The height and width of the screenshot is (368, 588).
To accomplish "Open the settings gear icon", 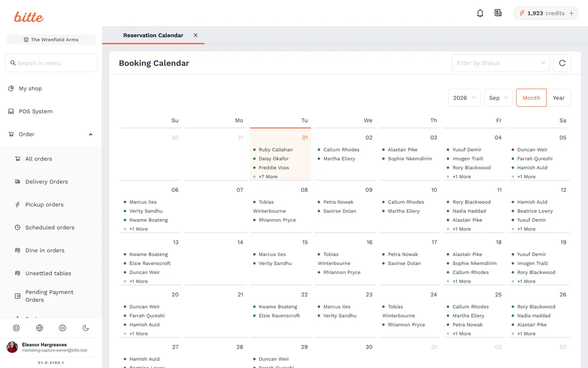I will [x=62, y=328].
